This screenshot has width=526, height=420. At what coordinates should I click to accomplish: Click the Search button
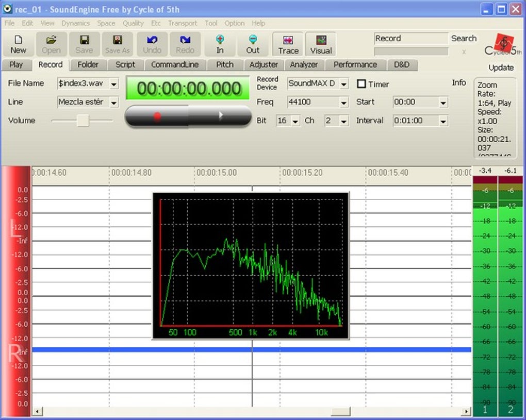point(464,38)
